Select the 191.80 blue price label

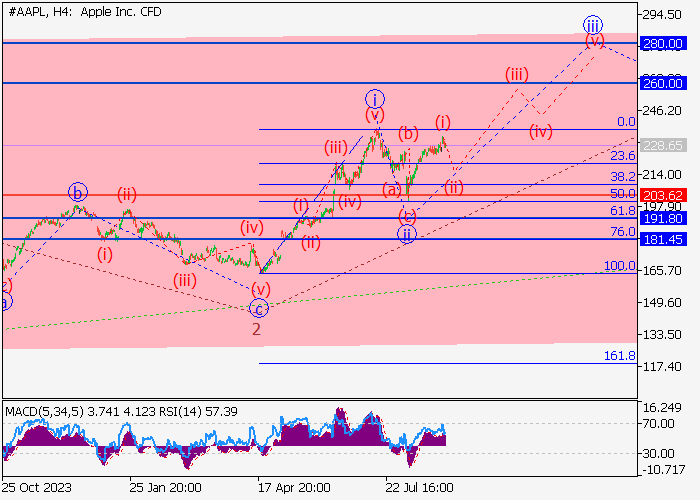click(663, 218)
